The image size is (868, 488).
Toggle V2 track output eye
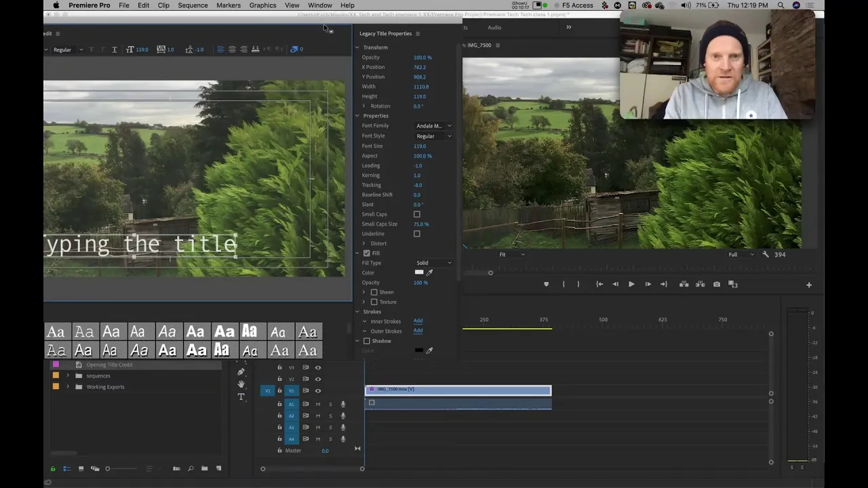(318, 379)
